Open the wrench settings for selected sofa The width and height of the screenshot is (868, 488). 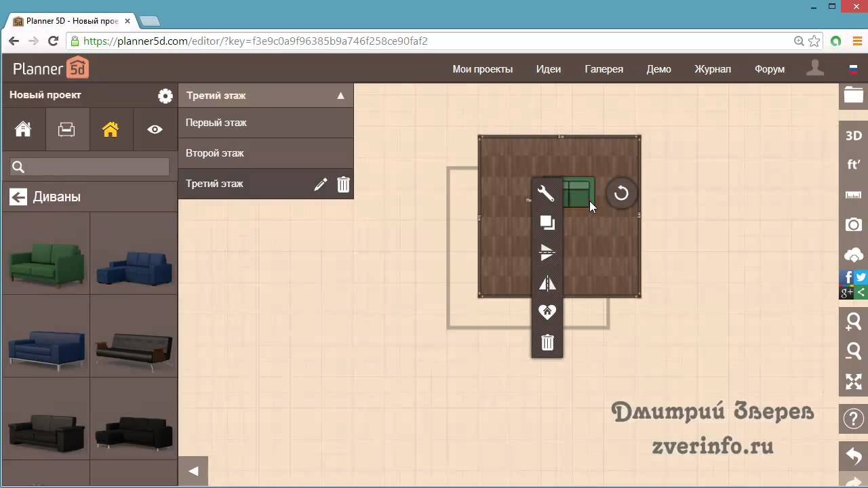coord(547,194)
